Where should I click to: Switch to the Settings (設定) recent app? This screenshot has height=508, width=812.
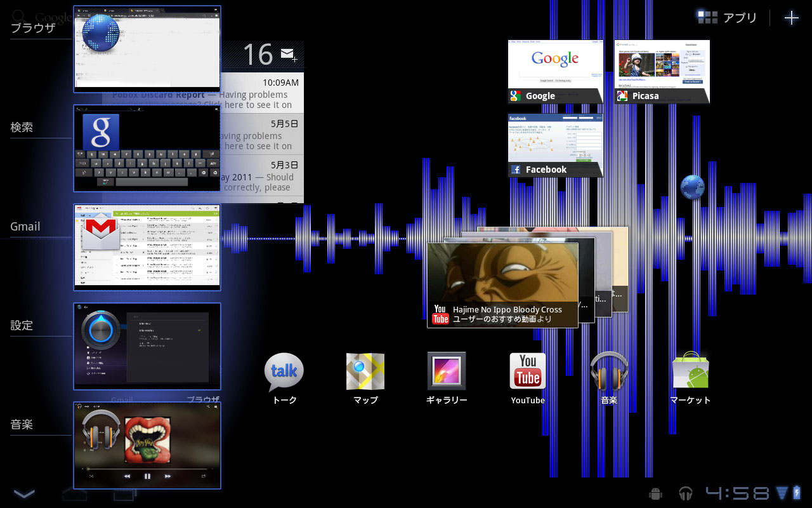pyautogui.click(x=147, y=347)
